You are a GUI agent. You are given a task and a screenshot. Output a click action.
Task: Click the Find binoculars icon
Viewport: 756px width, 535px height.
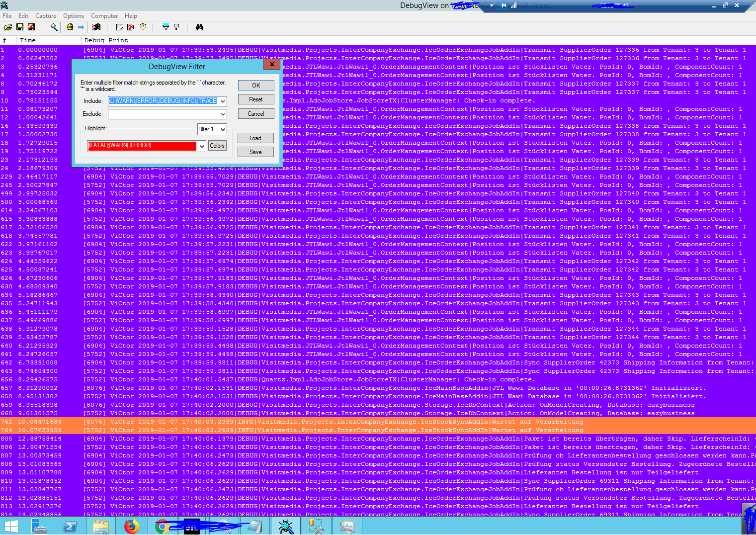click(199, 27)
